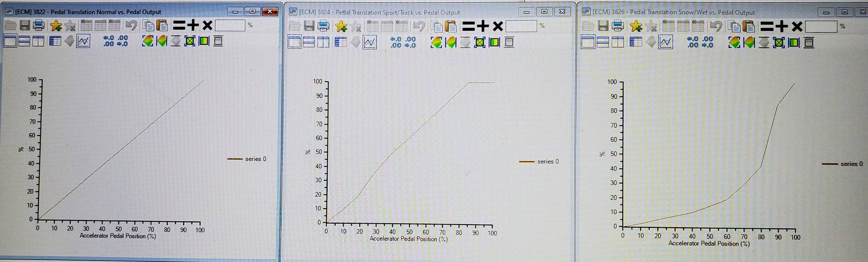Viewport: 868px width, 262px height.
Task: Add Pedal Translation Normal table to favorites
Action: (x=56, y=26)
